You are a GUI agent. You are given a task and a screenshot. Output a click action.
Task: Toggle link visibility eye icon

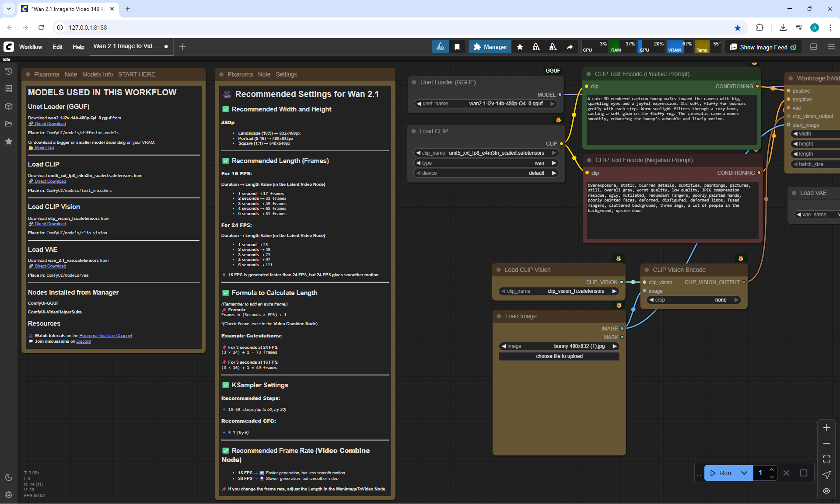(x=826, y=490)
